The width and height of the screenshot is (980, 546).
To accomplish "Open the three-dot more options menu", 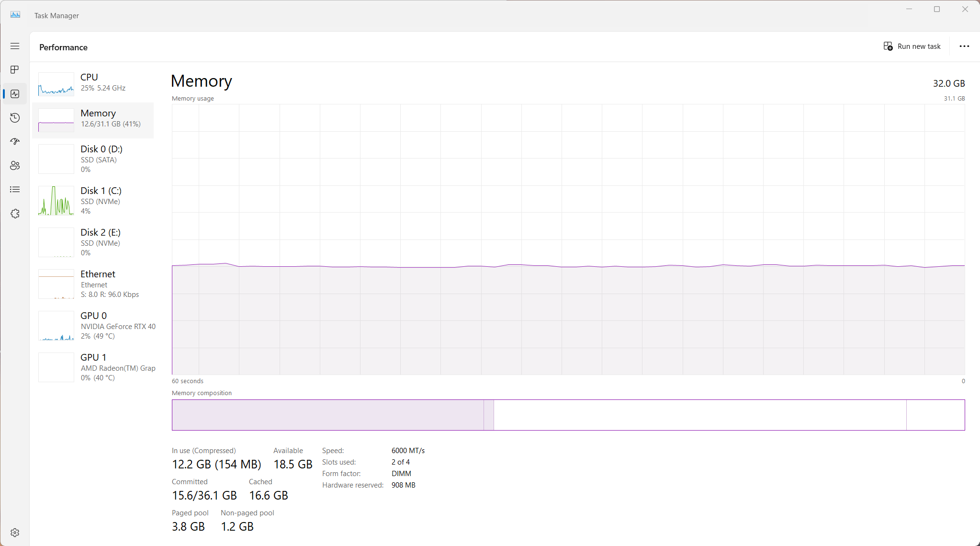I will 964,46.
